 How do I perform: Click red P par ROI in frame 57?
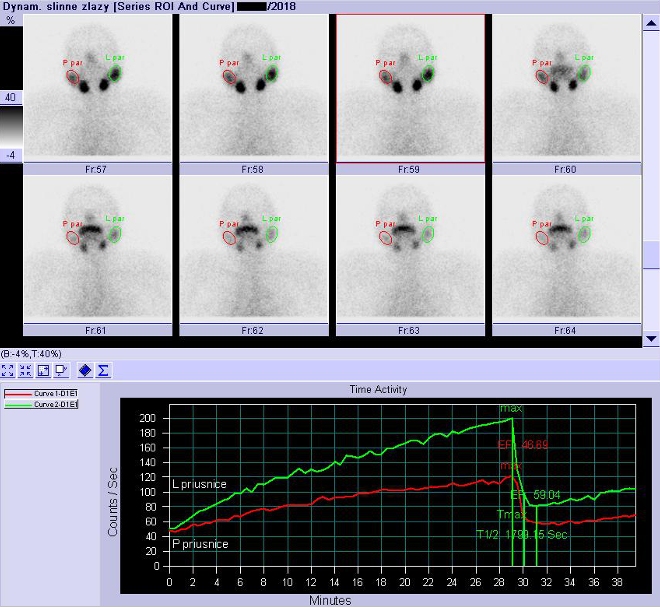click(x=73, y=77)
